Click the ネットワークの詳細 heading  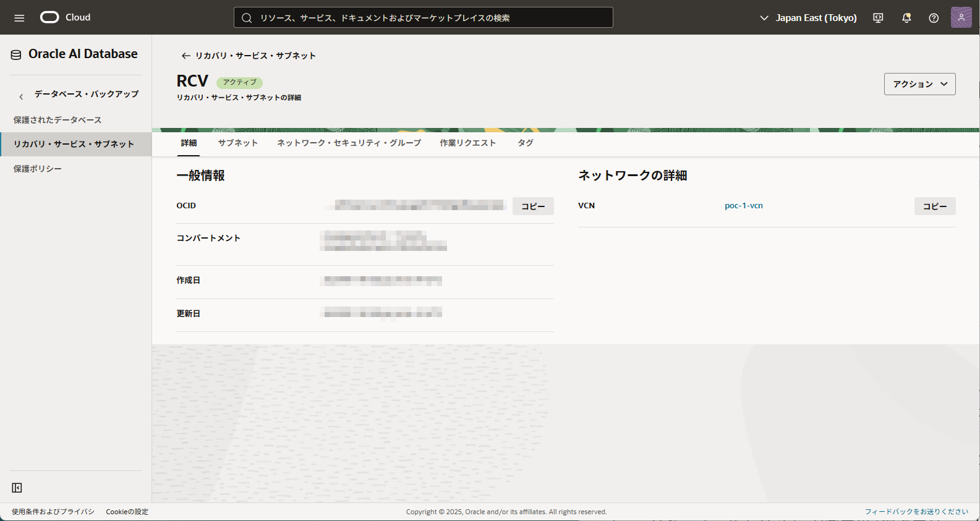(x=633, y=176)
